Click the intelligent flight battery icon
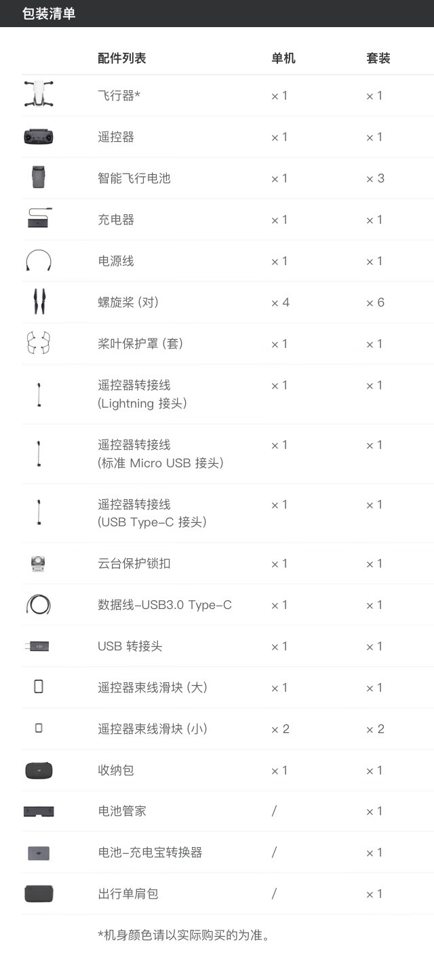This screenshot has height=980, width=434. 39,177
